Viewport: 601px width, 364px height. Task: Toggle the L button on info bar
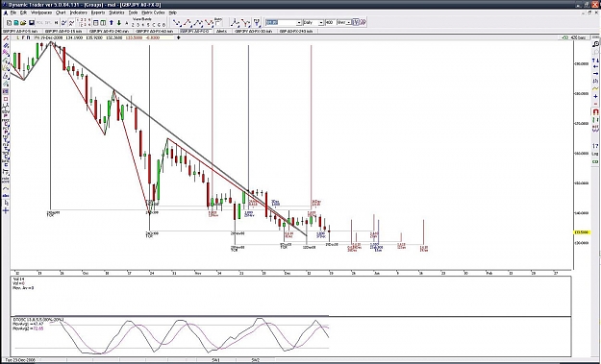coord(18,37)
